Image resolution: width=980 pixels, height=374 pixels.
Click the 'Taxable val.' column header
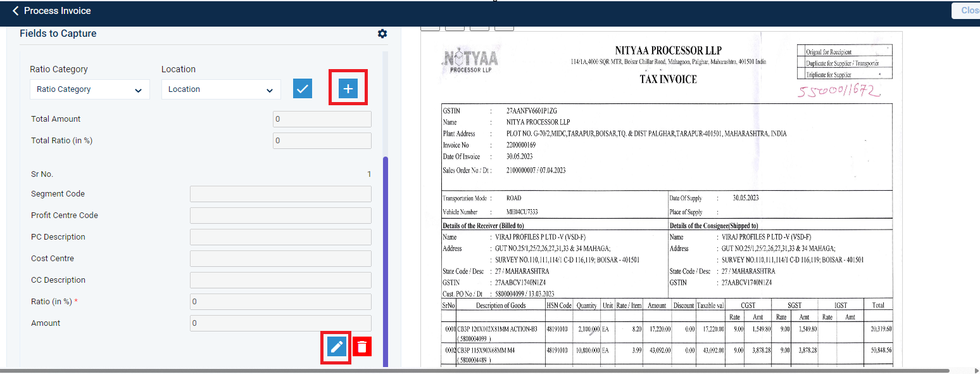[710, 306]
